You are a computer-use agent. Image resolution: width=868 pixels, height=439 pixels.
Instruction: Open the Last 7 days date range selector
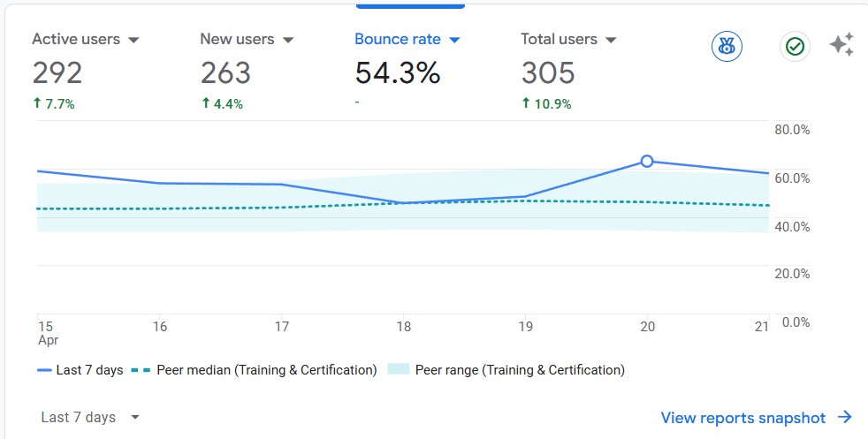(x=90, y=418)
